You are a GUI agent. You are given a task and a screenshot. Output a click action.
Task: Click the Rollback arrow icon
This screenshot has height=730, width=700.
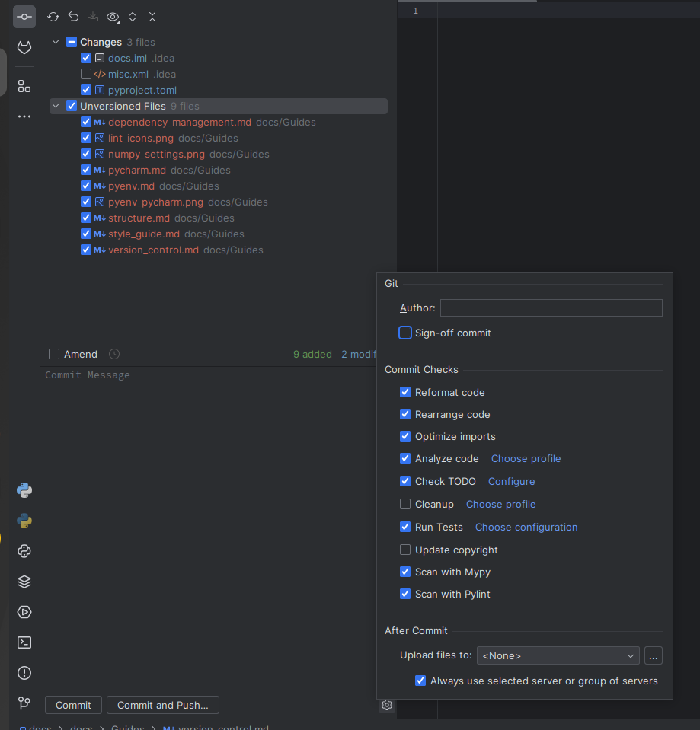tap(73, 17)
